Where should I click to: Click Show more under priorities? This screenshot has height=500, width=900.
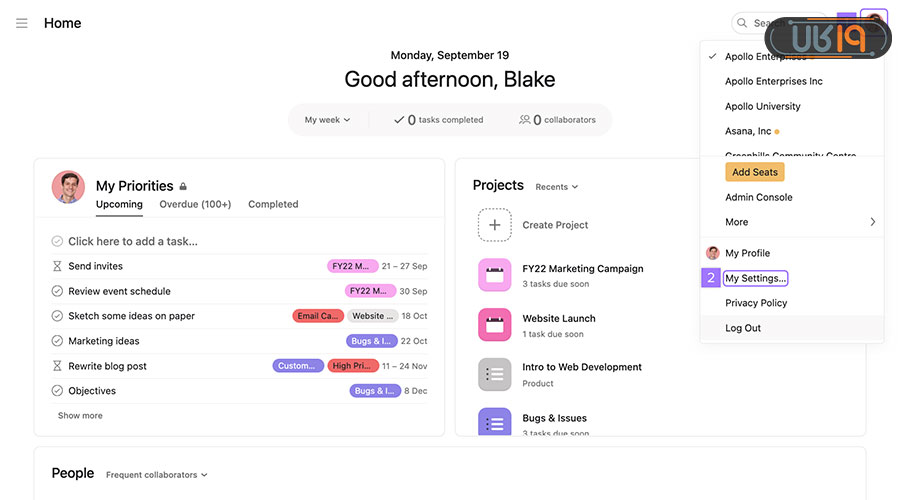point(80,416)
